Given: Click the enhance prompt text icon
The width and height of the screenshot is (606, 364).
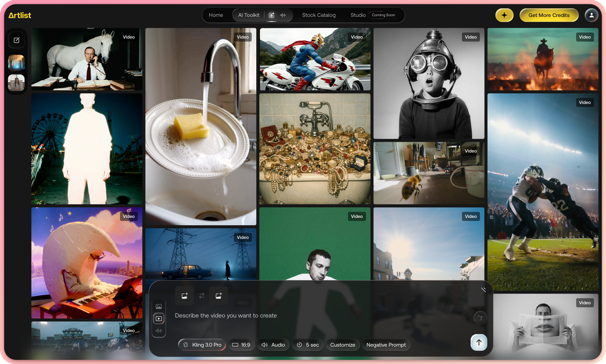Looking at the screenshot, I should (x=480, y=318).
